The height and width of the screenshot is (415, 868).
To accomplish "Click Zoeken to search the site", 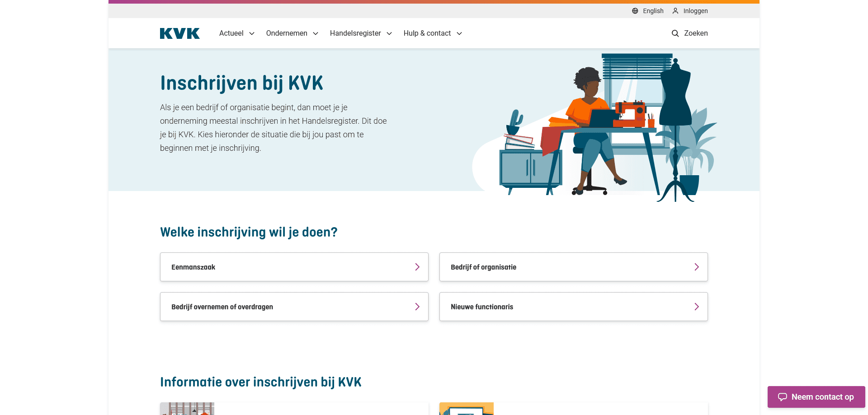I will [689, 33].
